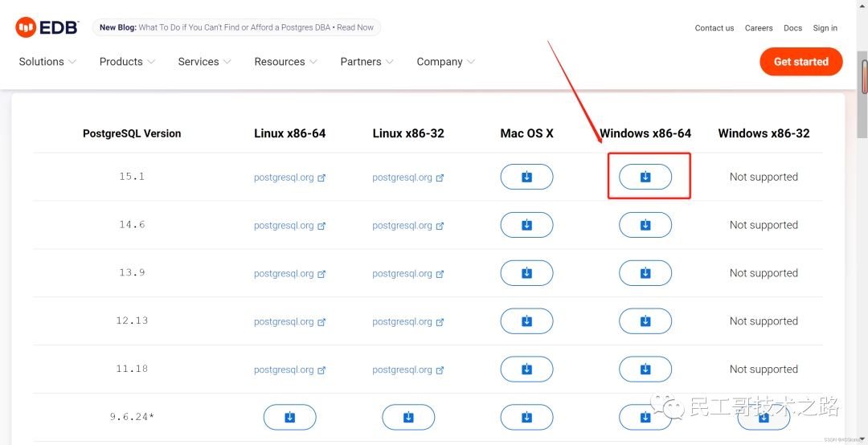Download PostgreSQL 9.6.24 for Linux x86-32
Viewport: 868px width, 445px height.
coord(408,418)
